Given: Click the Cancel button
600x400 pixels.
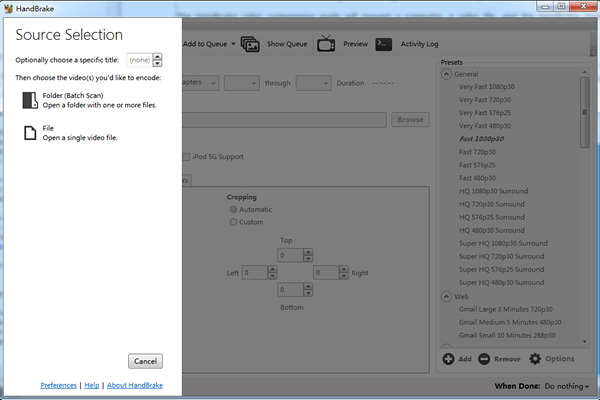Looking at the screenshot, I should click(x=145, y=361).
